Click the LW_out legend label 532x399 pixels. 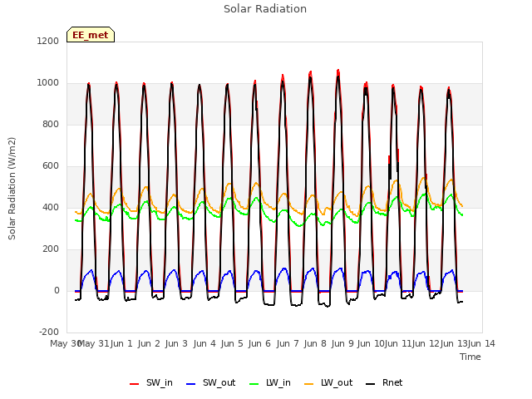pos(337,382)
